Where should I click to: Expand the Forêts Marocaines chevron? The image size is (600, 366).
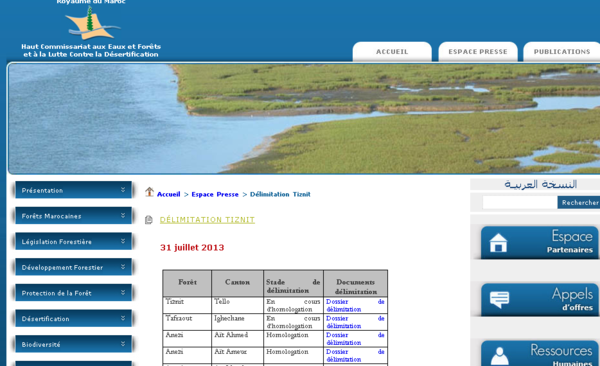coord(123,216)
